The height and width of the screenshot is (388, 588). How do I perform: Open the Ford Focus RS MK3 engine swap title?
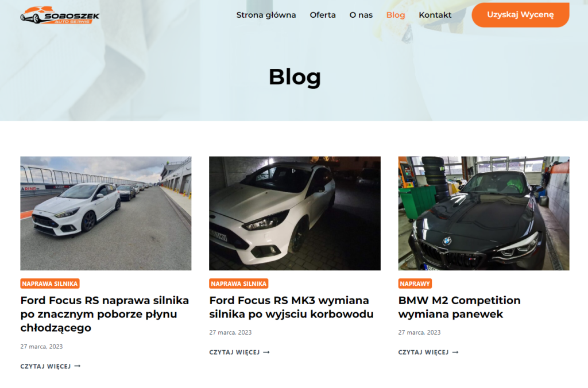point(291,307)
